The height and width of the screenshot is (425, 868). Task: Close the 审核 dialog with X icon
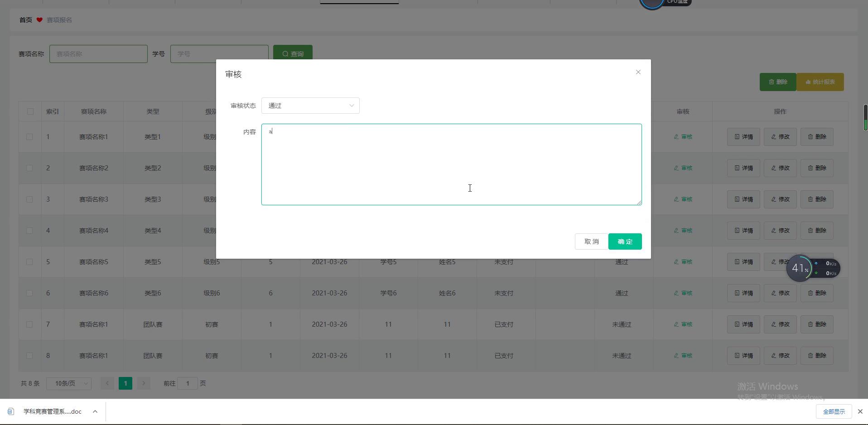pos(638,72)
